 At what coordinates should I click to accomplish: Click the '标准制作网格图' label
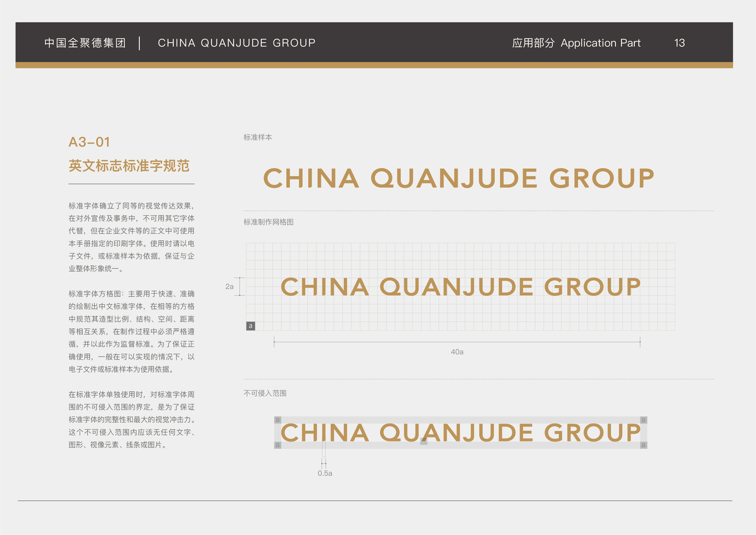click(x=268, y=222)
